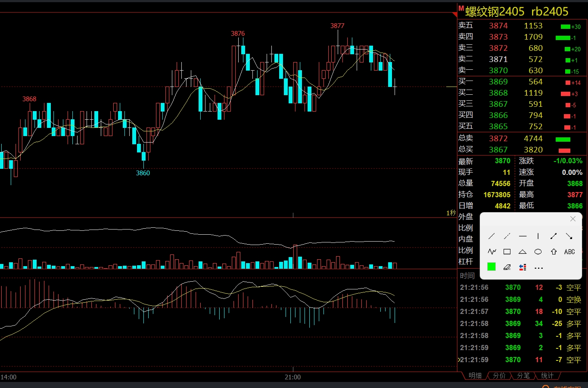
Task: Select the straight trend line drawing tool
Action: click(x=492, y=236)
